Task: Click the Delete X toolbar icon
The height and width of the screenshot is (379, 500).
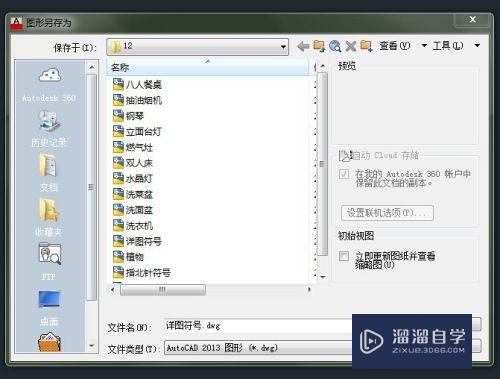Action: pyautogui.click(x=351, y=46)
